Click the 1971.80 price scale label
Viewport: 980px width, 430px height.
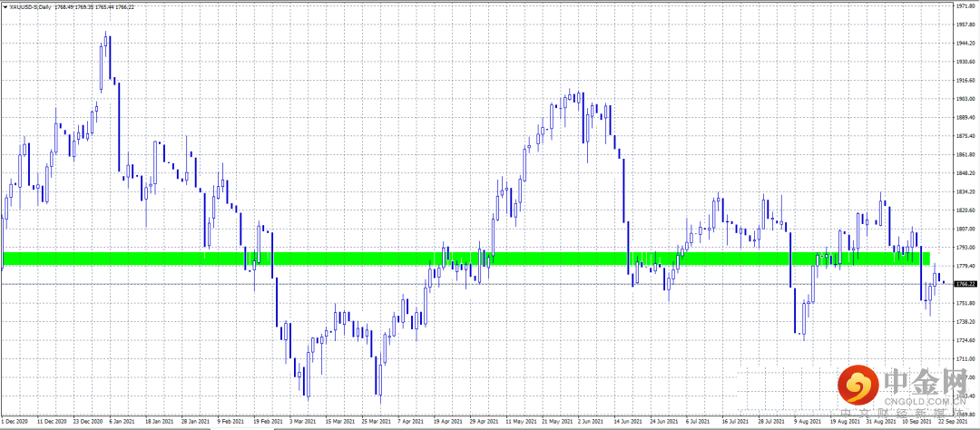[966, 6]
